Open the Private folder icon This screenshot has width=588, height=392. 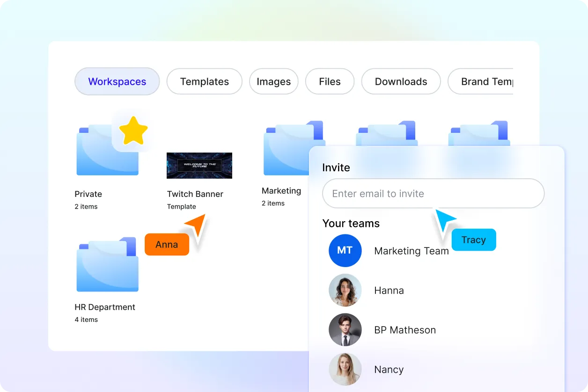point(107,150)
